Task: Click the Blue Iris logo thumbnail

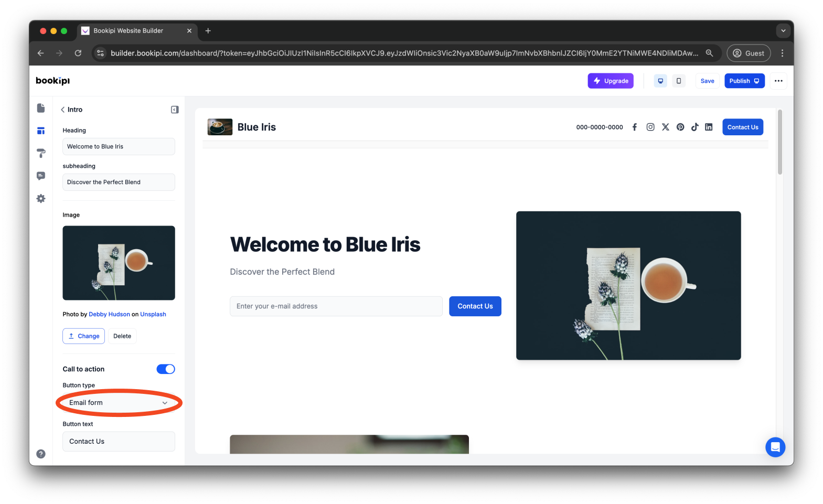Action: [220, 127]
